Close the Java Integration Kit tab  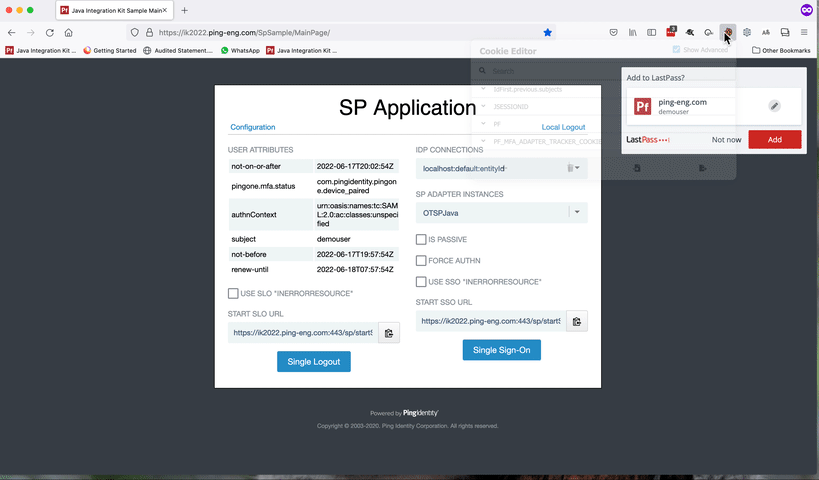(165, 10)
